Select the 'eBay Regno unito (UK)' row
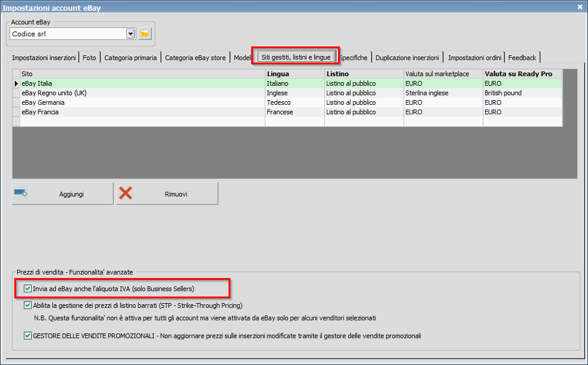Image resolution: width=588 pixels, height=365 pixels. click(x=287, y=93)
